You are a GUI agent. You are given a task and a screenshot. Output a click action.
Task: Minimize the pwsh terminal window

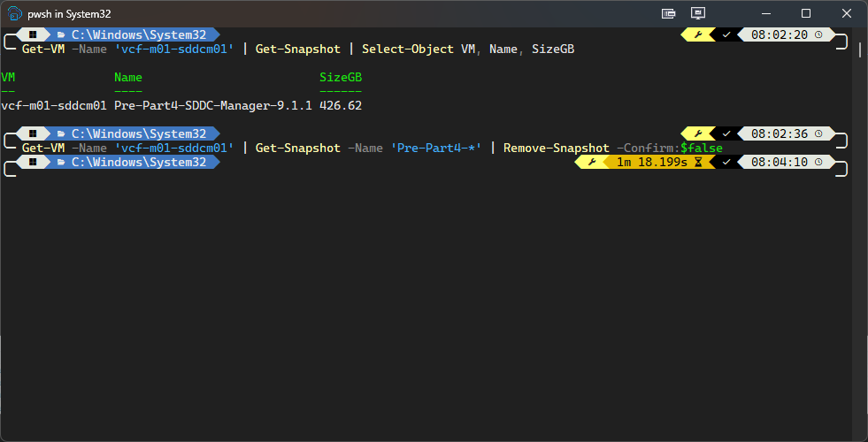[x=766, y=13]
